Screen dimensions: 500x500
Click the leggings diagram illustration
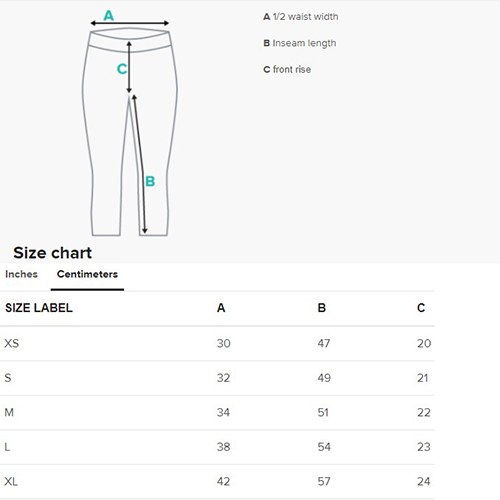point(130,132)
